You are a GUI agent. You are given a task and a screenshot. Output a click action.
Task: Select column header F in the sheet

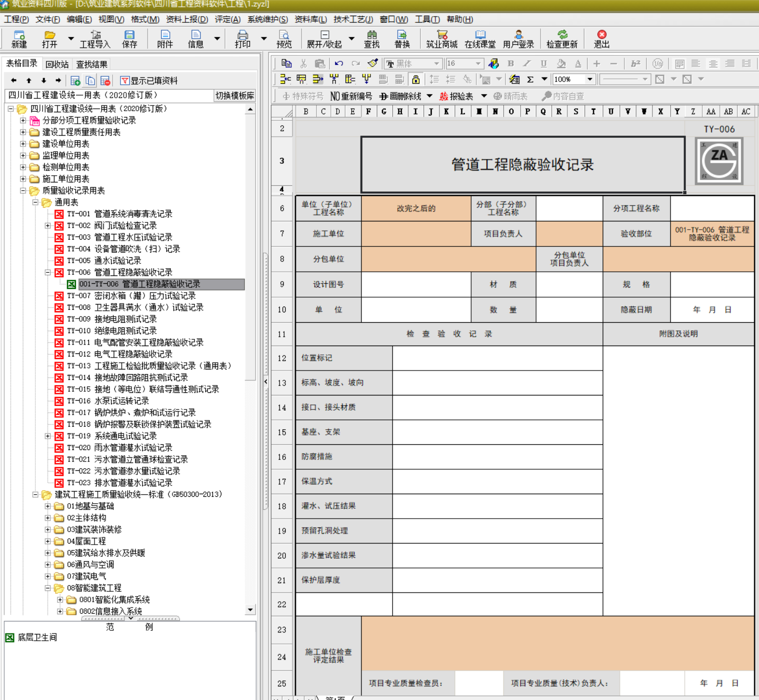[x=368, y=111]
